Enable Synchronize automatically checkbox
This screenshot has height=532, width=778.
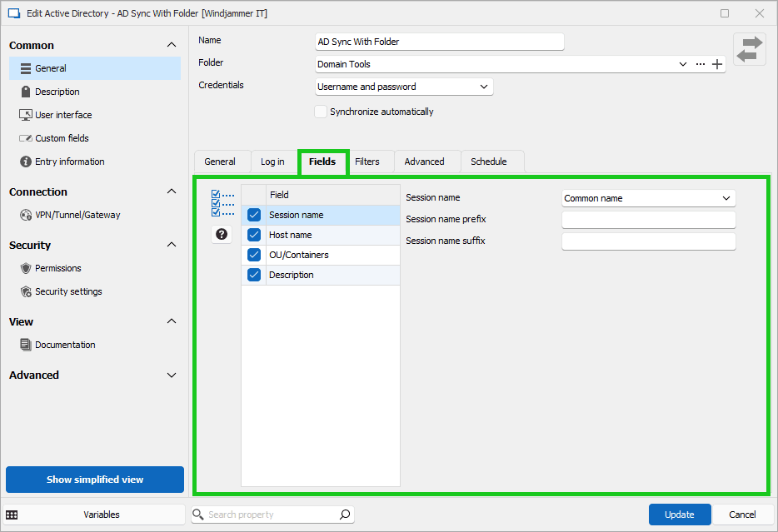click(x=321, y=112)
